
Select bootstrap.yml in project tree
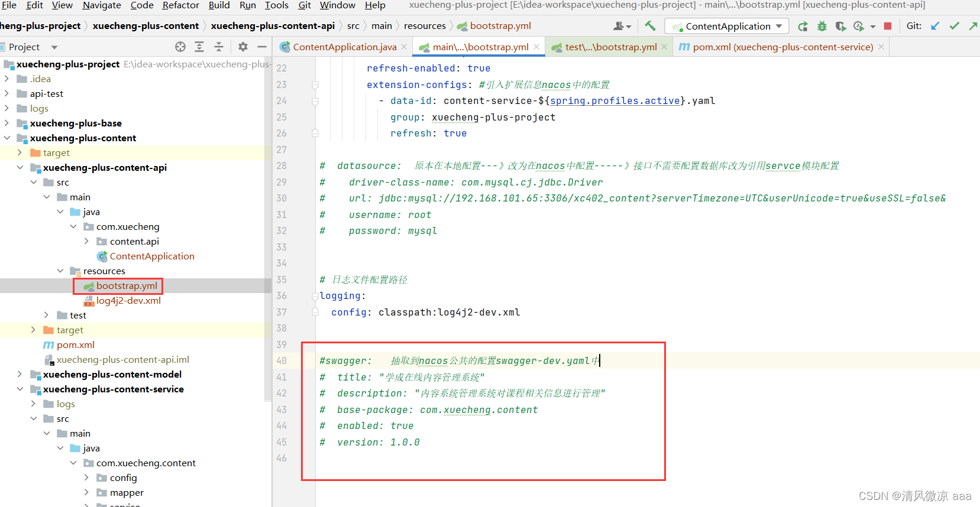point(127,286)
